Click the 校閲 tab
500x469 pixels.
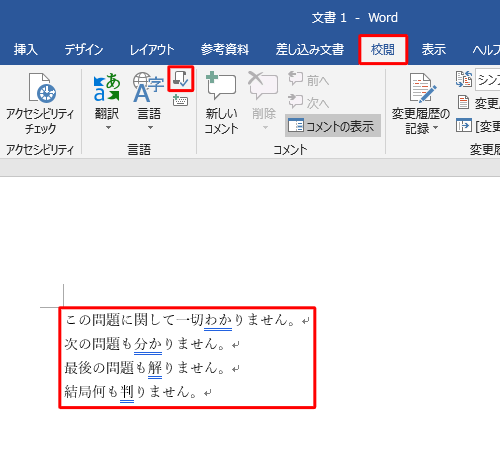click(x=383, y=50)
